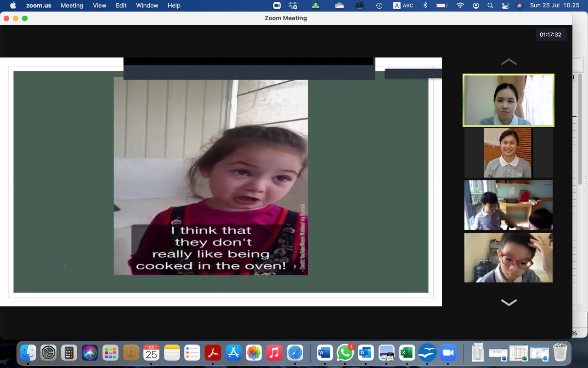Open Music from the Dock
Image resolution: width=588 pixels, height=368 pixels.
point(275,353)
